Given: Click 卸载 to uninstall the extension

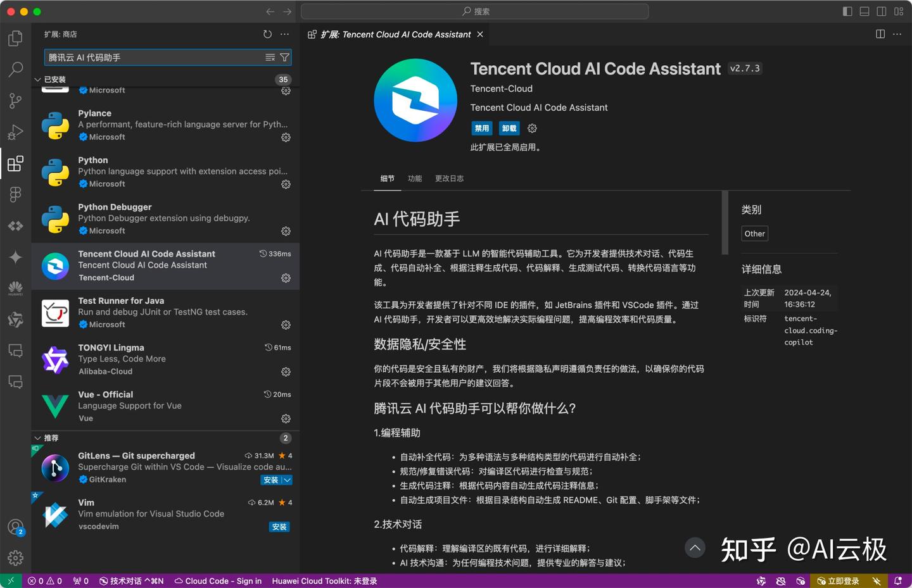Looking at the screenshot, I should pyautogui.click(x=509, y=128).
